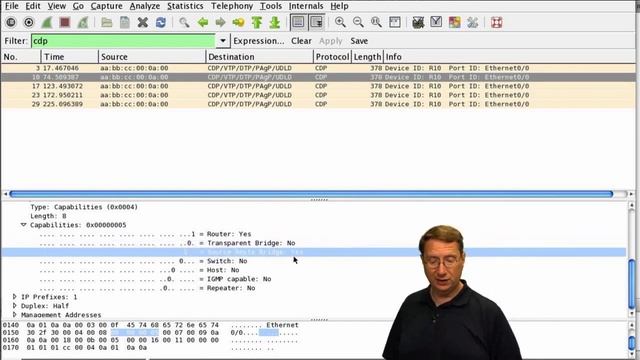This screenshot has height=360, width=640.
Task: Open the File menu
Action: 11,6
